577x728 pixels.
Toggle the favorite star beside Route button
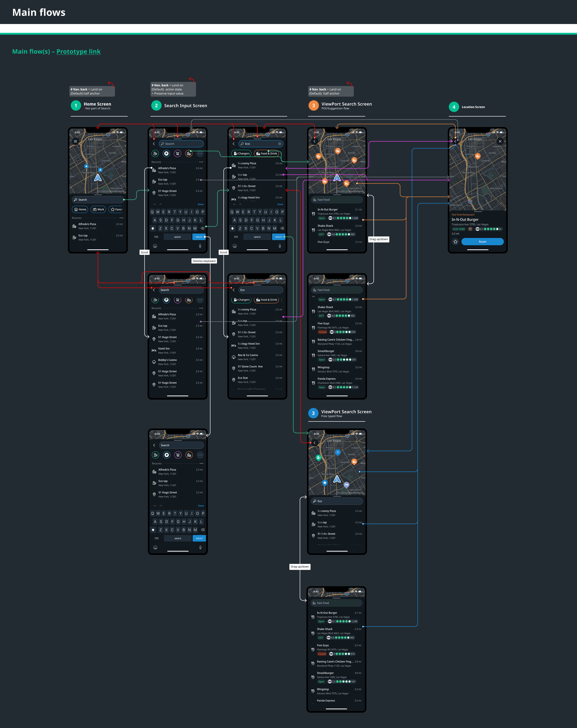point(455,242)
